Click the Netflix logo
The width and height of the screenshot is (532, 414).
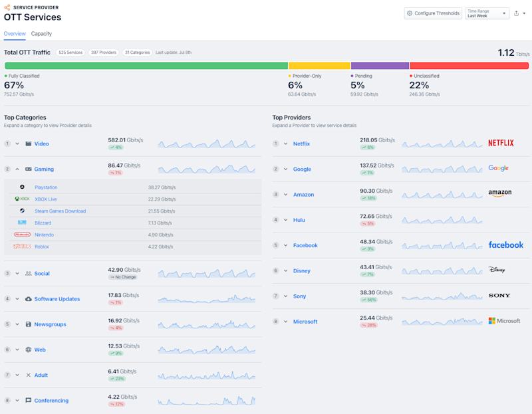point(501,143)
